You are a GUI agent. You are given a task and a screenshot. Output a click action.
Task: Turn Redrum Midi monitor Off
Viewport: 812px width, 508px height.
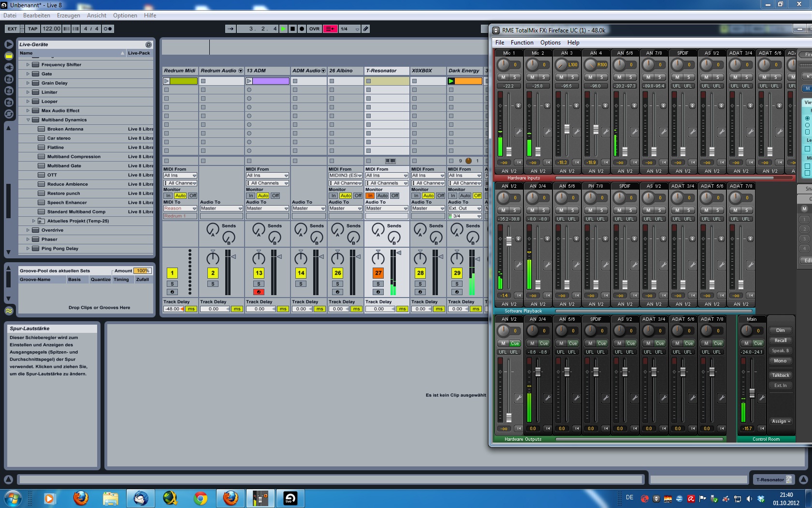(x=192, y=195)
